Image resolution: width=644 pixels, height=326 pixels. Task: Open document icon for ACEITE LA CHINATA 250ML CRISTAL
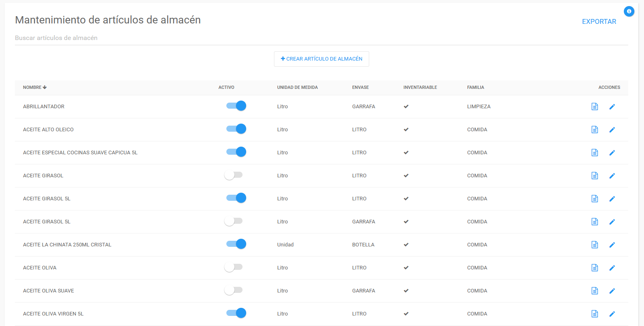(x=594, y=245)
